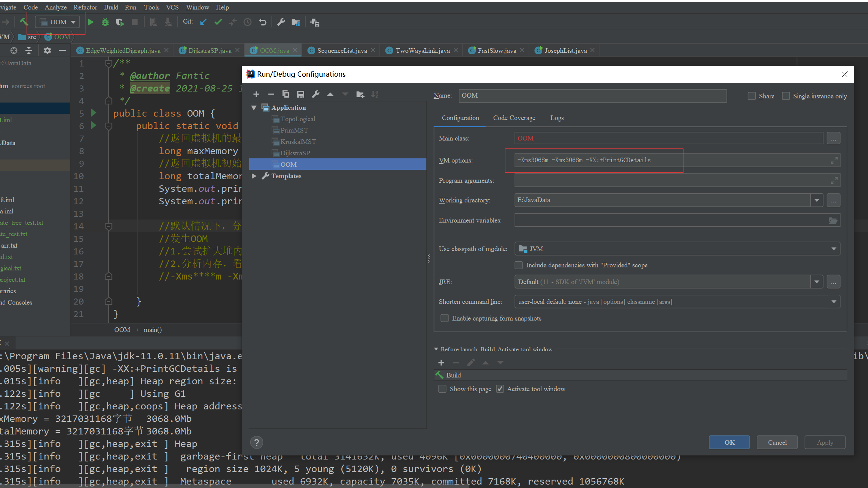Screen dimensions: 868x488
Task: Sort configurations alphabetically
Action: click(x=375, y=94)
